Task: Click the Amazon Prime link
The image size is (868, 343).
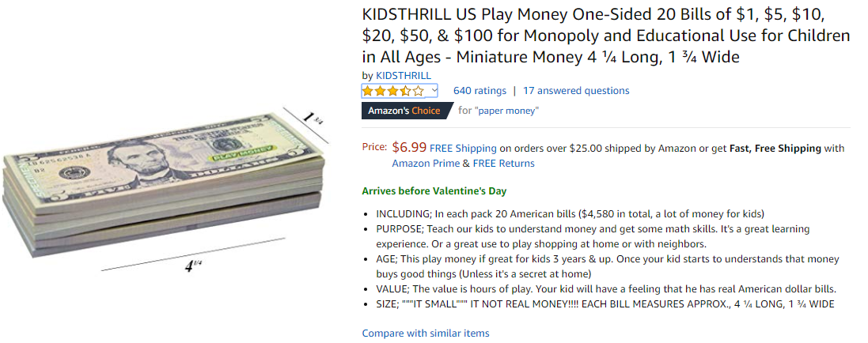Action: point(426,164)
